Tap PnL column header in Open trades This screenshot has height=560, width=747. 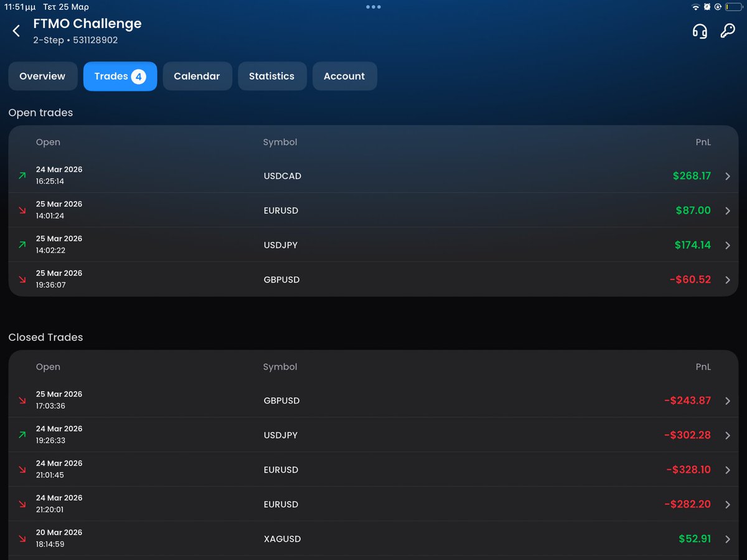point(703,142)
